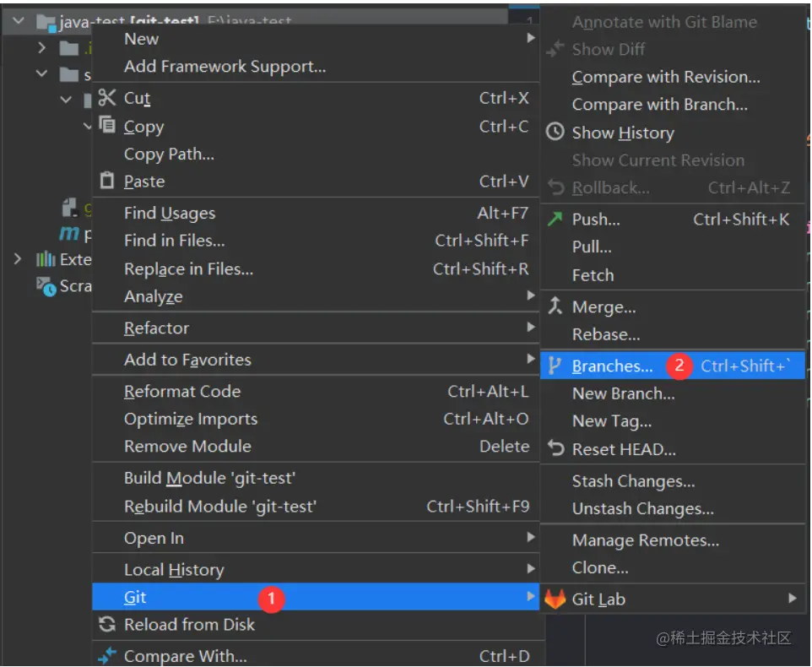
Task: Click the Paste clipboard icon
Action: (106, 180)
